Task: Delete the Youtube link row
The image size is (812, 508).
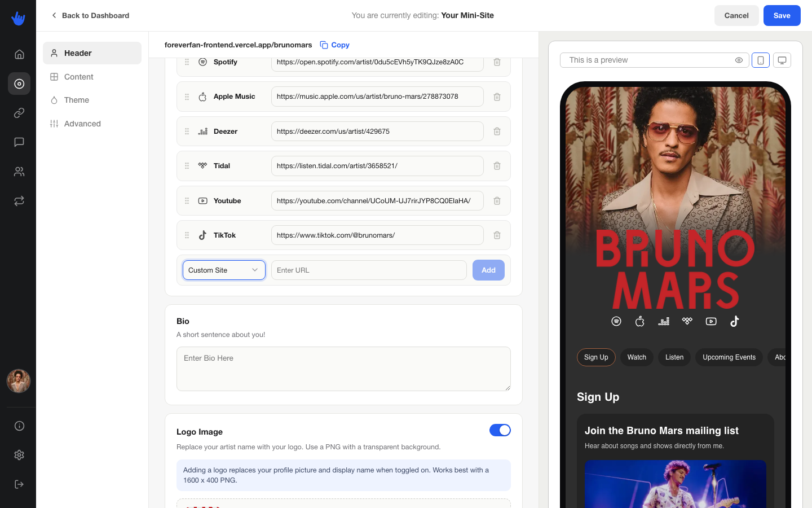Action: pos(497,201)
